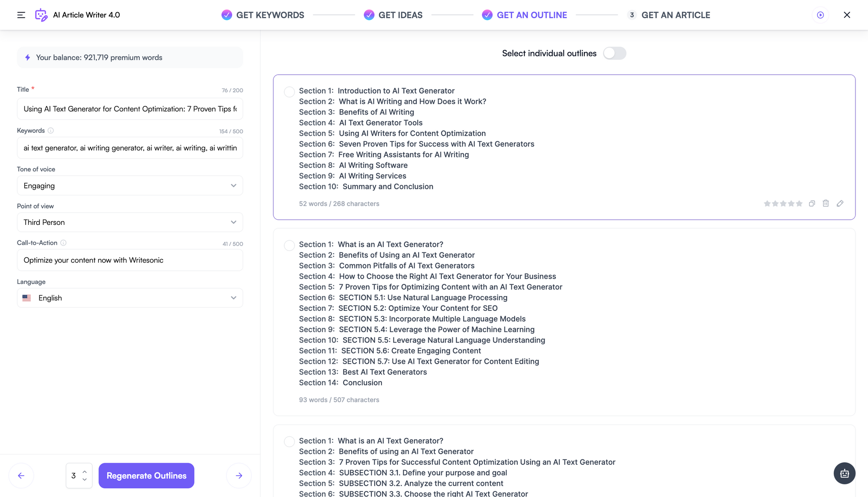Click the Regenerate Outlines button
Image resolution: width=868 pixels, height=497 pixels.
click(146, 475)
